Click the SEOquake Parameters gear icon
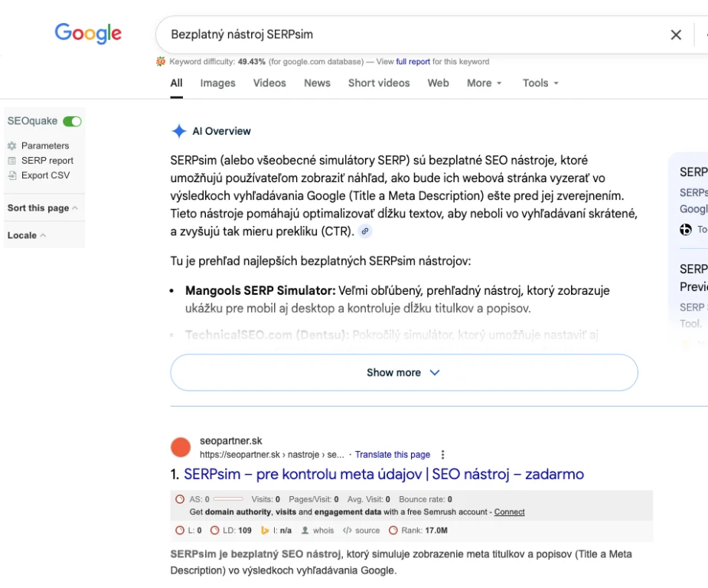This screenshot has height=588, width=708. (x=11, y=145)
